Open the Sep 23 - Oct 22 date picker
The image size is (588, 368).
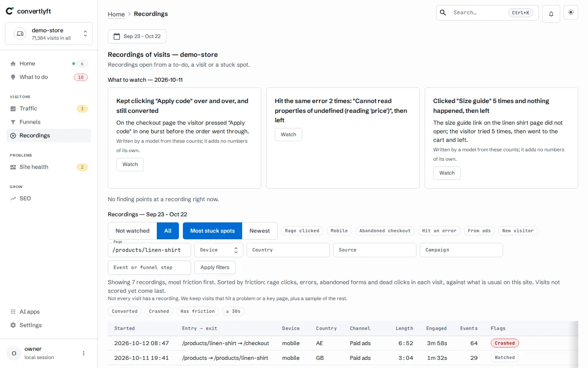(137, 36)
